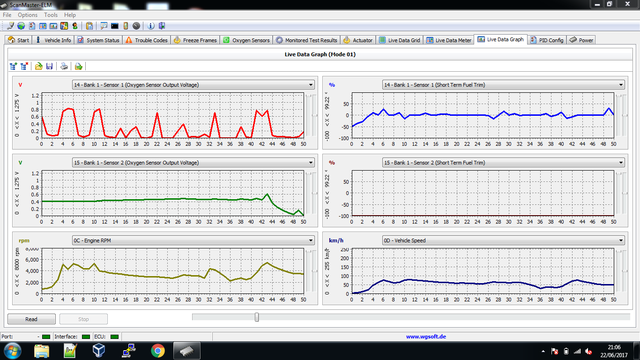Switch to the Live Data Meter tab
Screen dimensions: 640x360
(449, 40)
